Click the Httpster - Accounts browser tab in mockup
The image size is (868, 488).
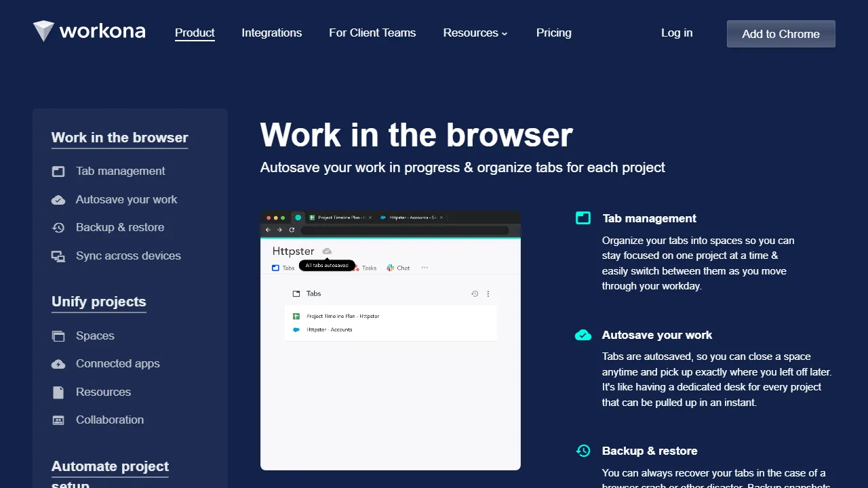[411, 218]
